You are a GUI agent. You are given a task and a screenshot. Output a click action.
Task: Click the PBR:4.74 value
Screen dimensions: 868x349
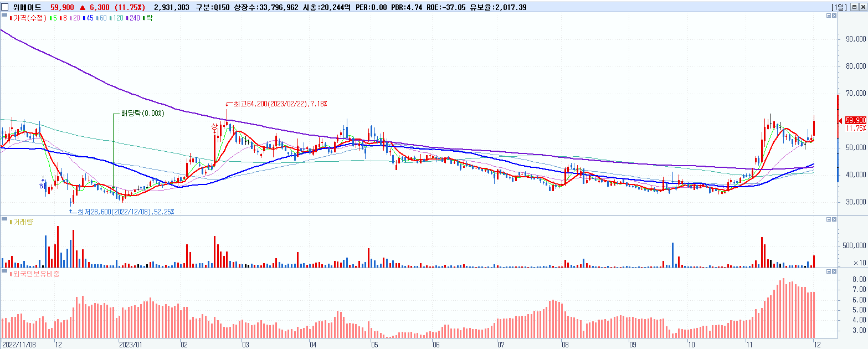click(x=407, y=7)
